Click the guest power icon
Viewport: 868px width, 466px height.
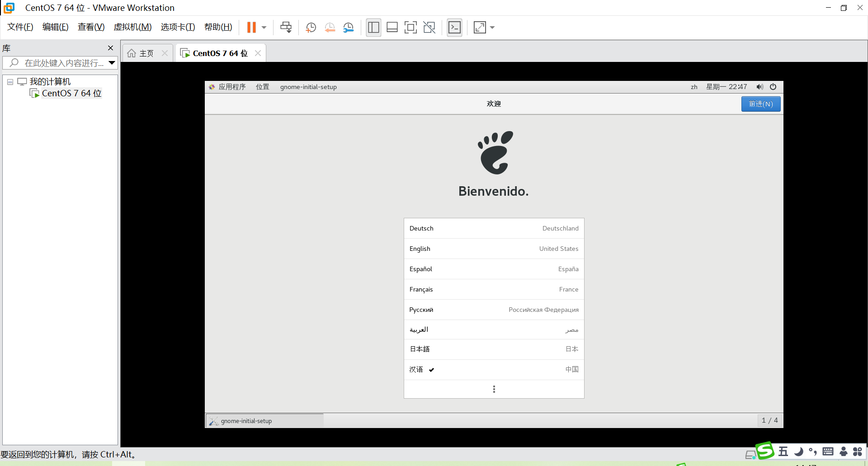(x=773, y=87)
